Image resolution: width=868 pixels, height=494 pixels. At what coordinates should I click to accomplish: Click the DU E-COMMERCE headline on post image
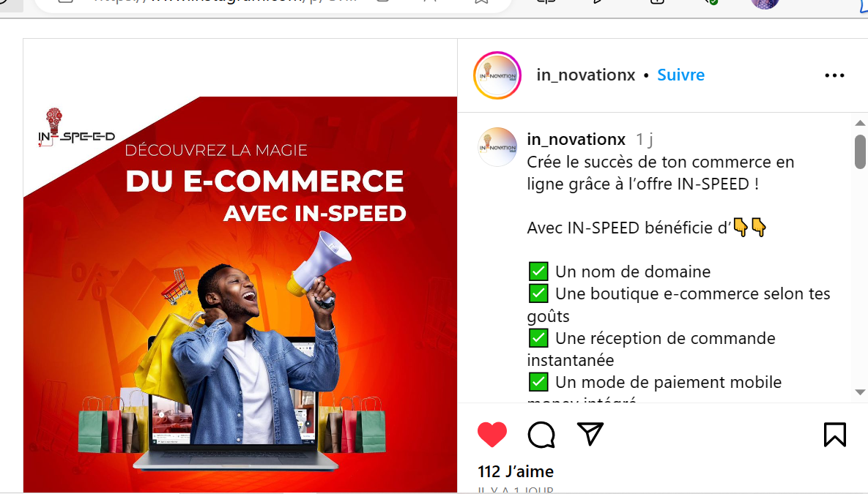[264, 181]
